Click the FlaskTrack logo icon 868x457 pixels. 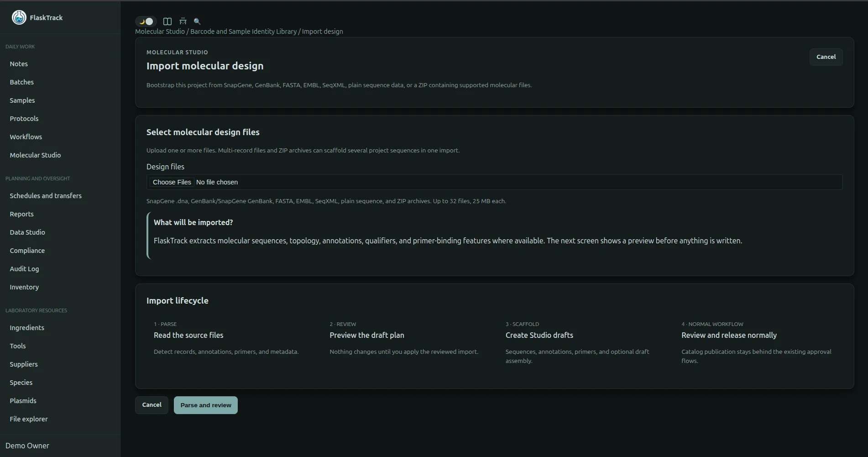pos(19,17)
